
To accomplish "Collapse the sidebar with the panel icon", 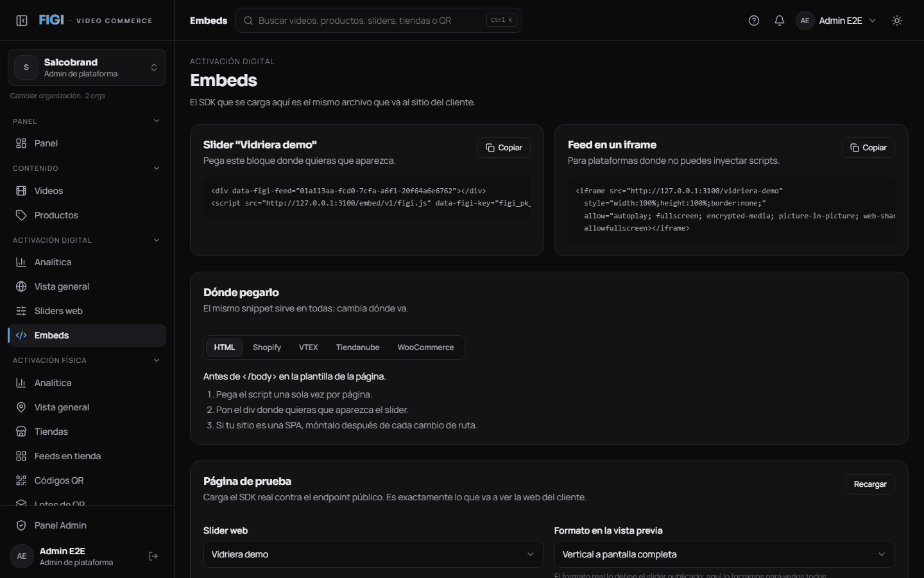I will click(22, 21).
